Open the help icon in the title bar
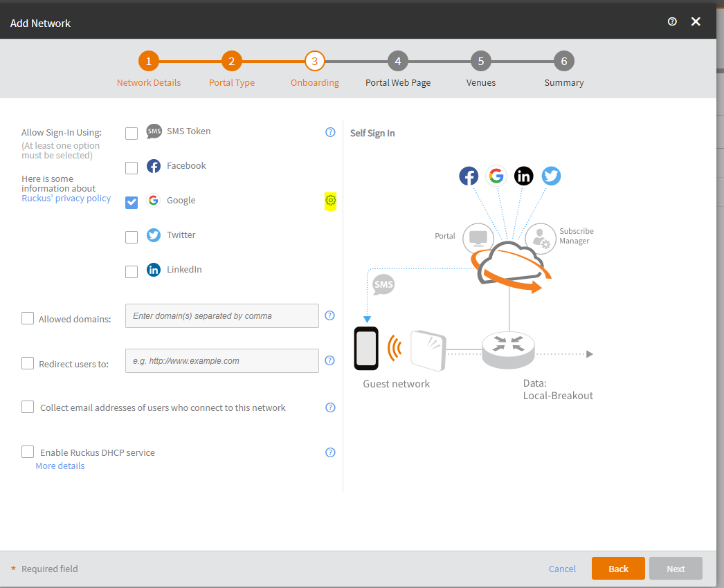This screenshot has height=588, width=724. [x=672, y=21]
